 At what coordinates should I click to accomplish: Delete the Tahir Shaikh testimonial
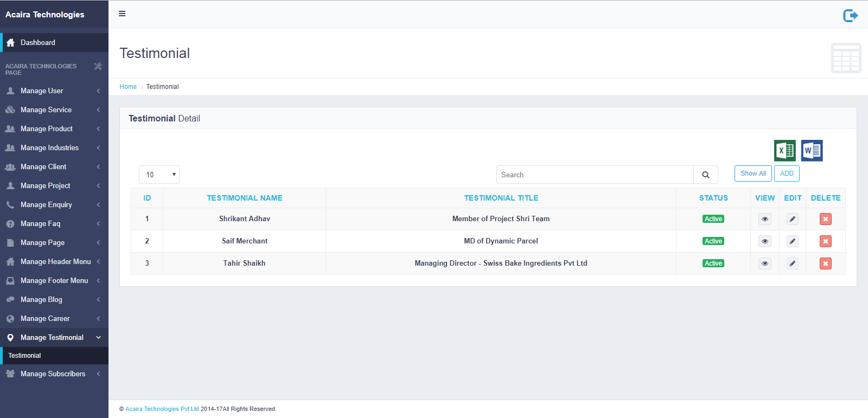(x=825, y=263)
